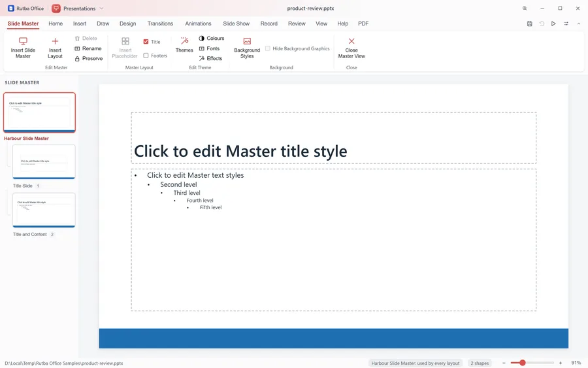
Task: Open the Draw tab
Action: tap(103, 24)
